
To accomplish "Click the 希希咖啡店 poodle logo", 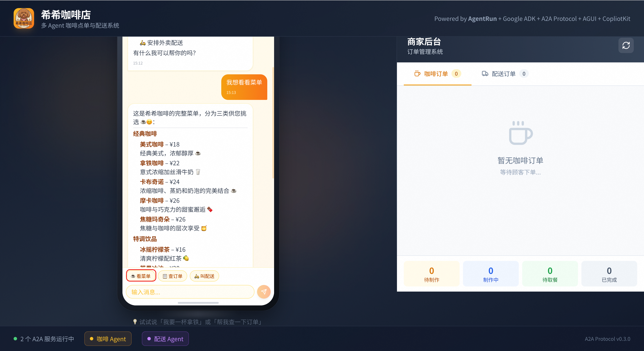I will (24, 18).
